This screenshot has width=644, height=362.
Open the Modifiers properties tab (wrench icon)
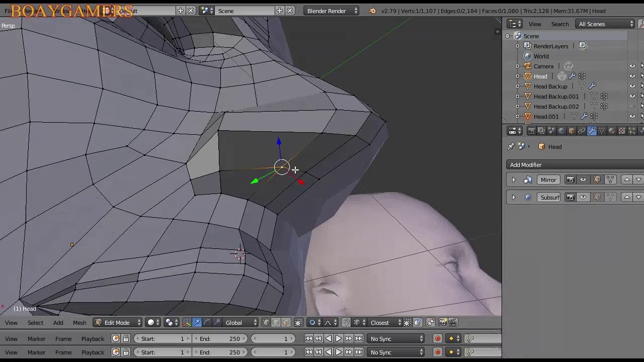pyautogui.click(x=592, y=131)
